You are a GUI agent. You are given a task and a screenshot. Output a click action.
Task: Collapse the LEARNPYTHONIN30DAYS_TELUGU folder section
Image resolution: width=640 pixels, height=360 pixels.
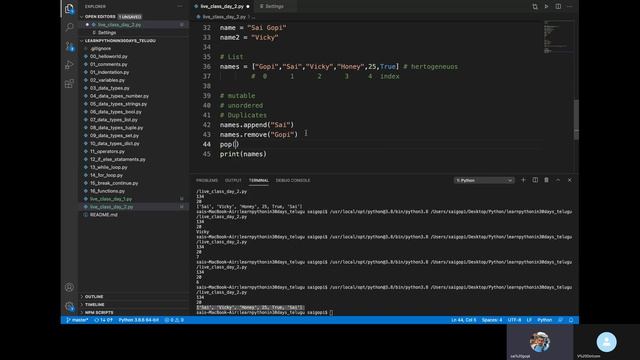pos(120,41)
